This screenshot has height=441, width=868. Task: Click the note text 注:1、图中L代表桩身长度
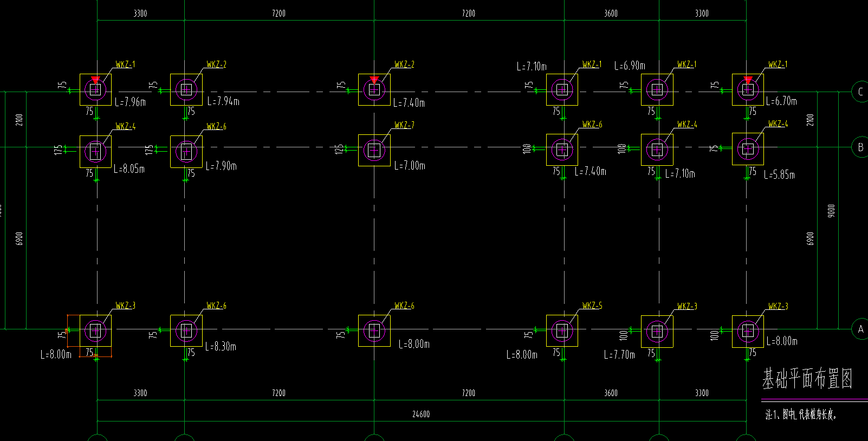pos(801,415)
